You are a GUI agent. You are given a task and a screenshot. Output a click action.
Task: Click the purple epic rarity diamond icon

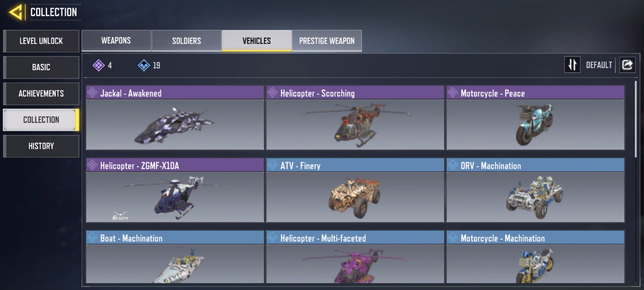98,65
